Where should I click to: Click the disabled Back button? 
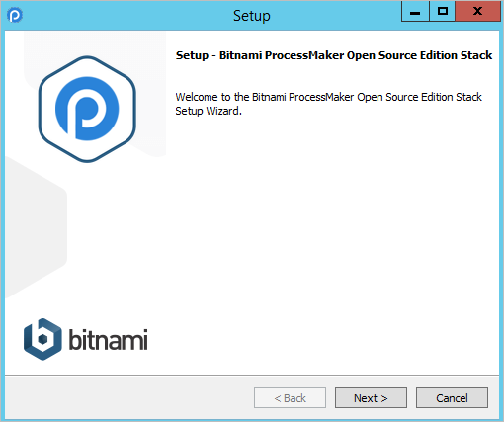click(x=290, y=398)
